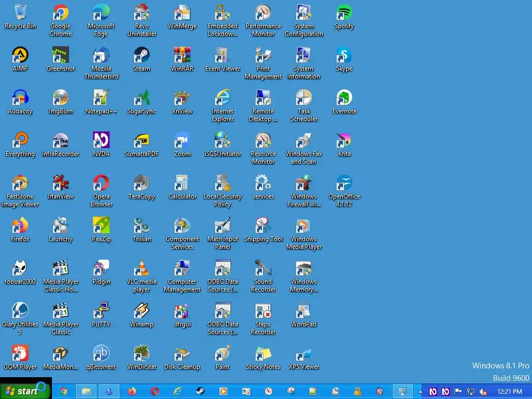
Task: Click the TeraCopy shortcut
Action: [141, 187]
